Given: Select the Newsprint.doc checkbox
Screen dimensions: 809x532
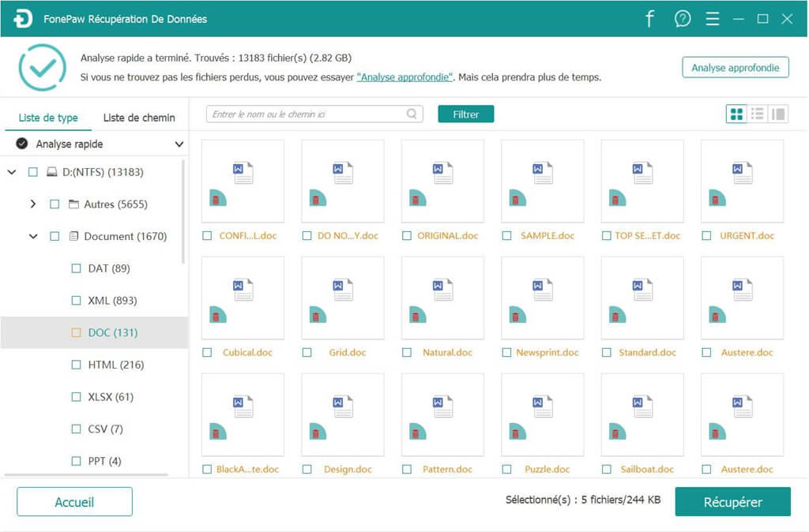Looking at the screenshot, I should click(x=506, y=353).
